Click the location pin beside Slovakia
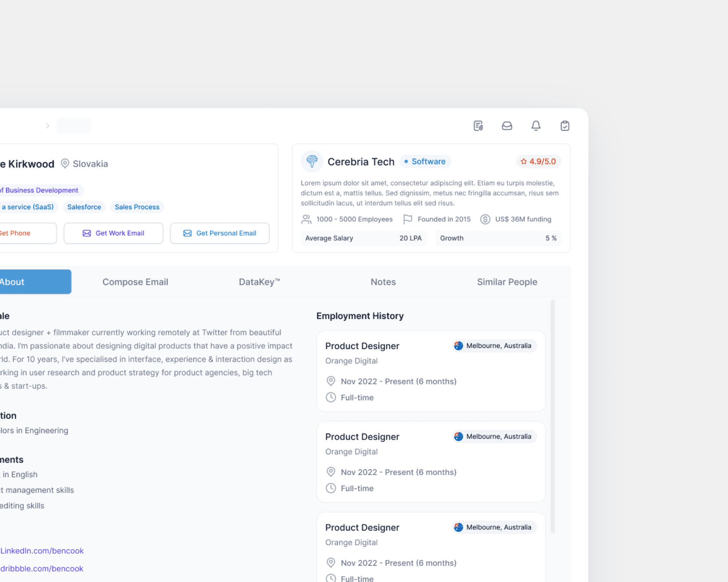 click(65, 164)
